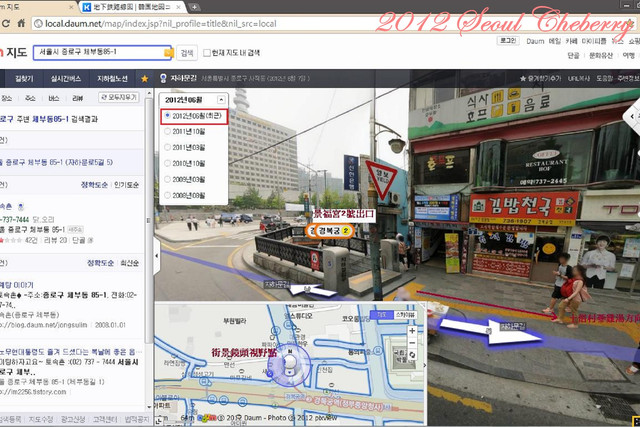Check the 현재 지도 내 검색 checkbox
The image size is (640, 427).
tap(207, 53)
